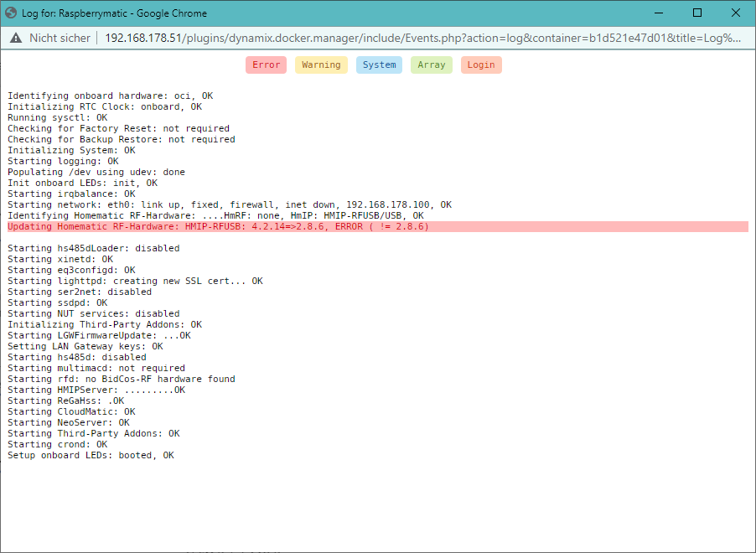Click 'Init onboard LEDs: init, OK' line

click(82, 183)
